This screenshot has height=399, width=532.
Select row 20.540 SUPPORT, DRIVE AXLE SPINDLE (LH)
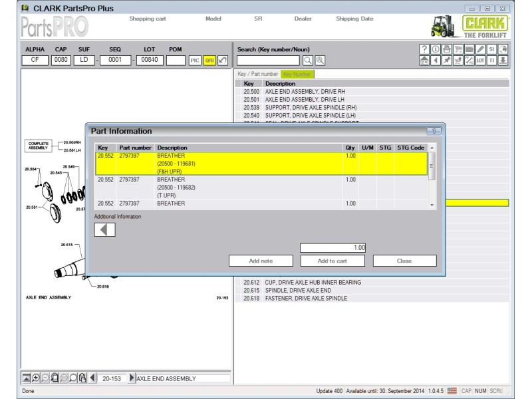coord(372,115)
